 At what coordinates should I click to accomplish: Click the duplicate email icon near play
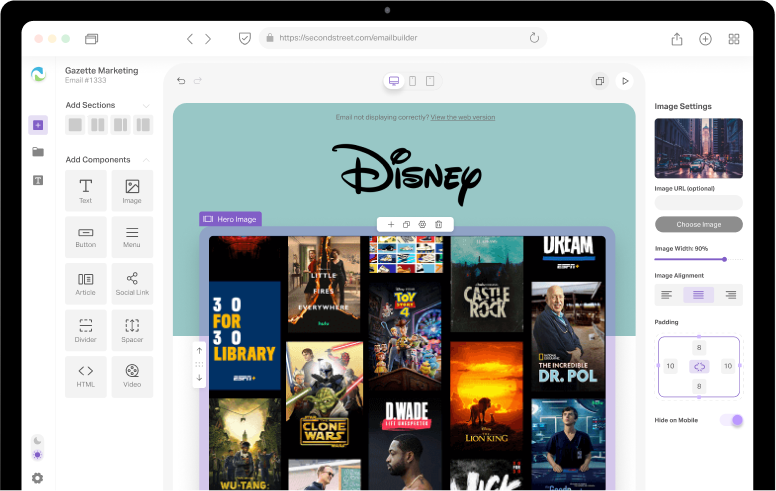coord(600,81)
